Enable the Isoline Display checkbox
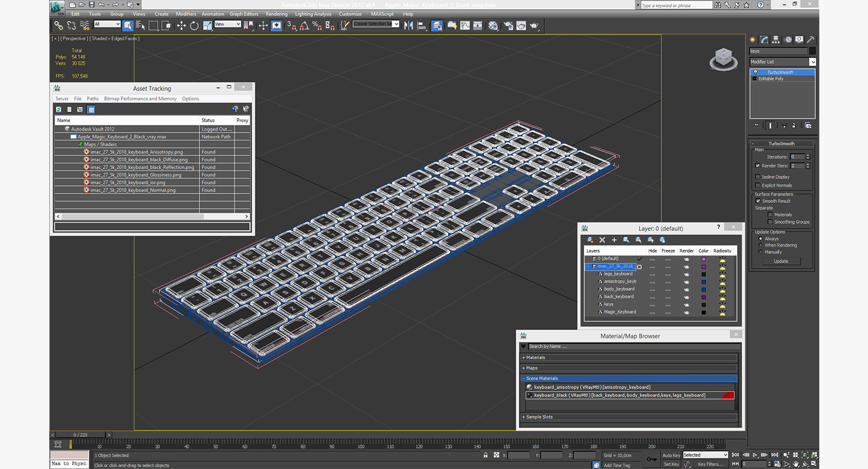Viewport: 868px width, 469px height. pos(758,176)
